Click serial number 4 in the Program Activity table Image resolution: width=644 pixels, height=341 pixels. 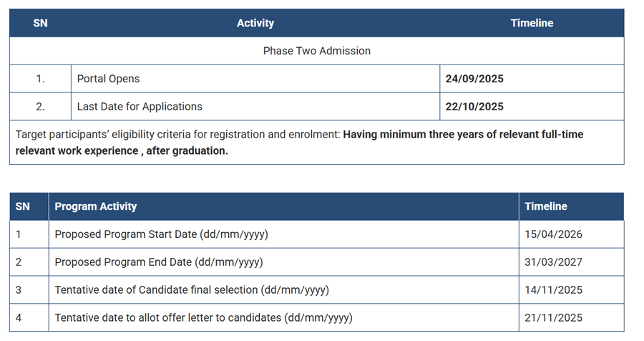tap(19, 317)
